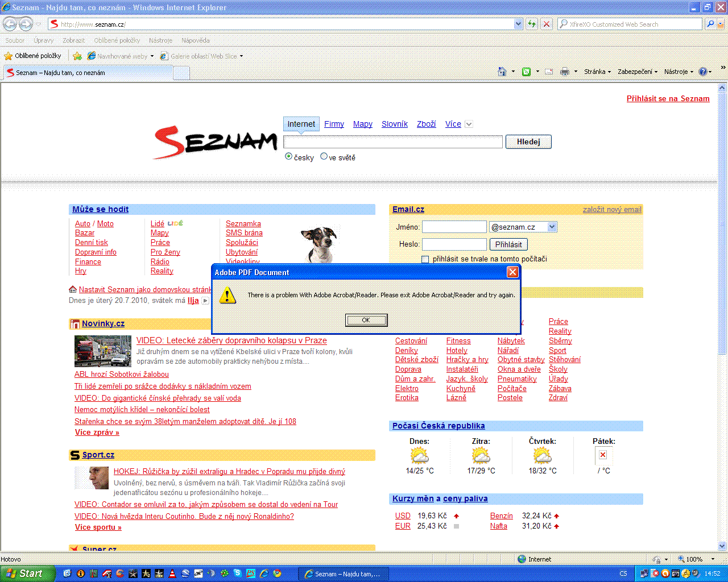Screen dimensions: 728x582
Task: Open the založit nový email link
Action: (612, 210)
